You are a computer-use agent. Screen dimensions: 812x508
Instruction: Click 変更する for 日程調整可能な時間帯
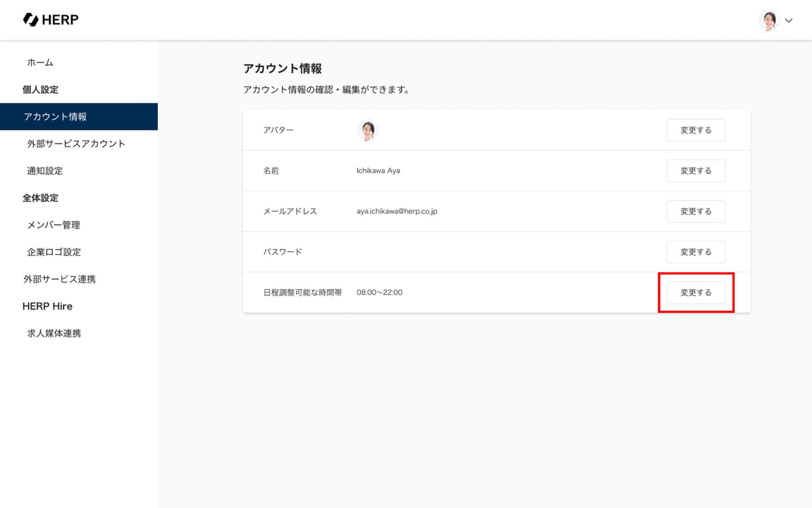pos(696,293)
